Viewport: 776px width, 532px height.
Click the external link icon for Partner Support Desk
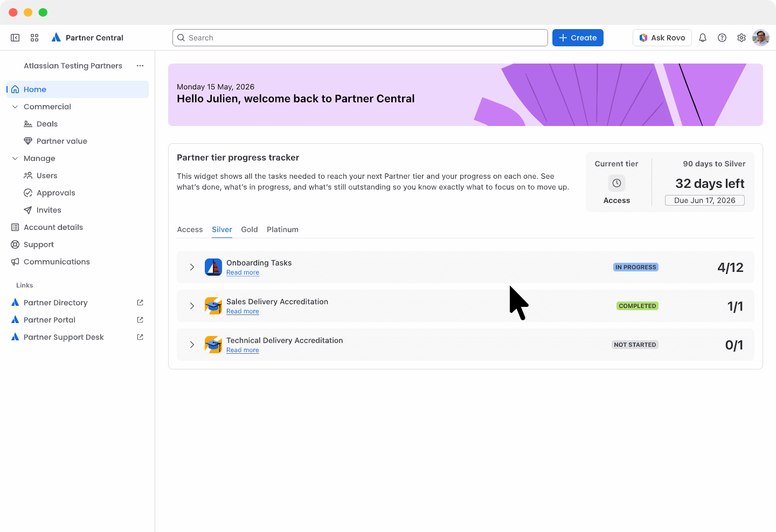coord(140,337)
